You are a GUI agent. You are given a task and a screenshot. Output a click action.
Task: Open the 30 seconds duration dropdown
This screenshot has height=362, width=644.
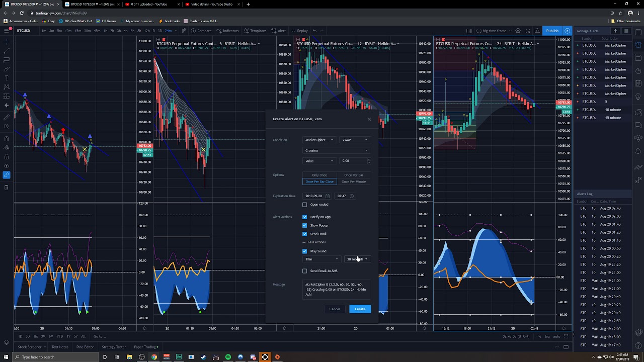pos(357,259)
